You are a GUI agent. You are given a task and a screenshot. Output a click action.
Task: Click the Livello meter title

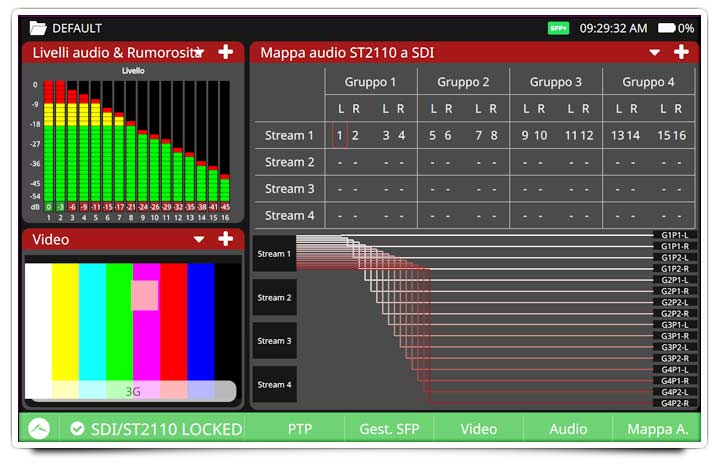[x=133, y=71]
